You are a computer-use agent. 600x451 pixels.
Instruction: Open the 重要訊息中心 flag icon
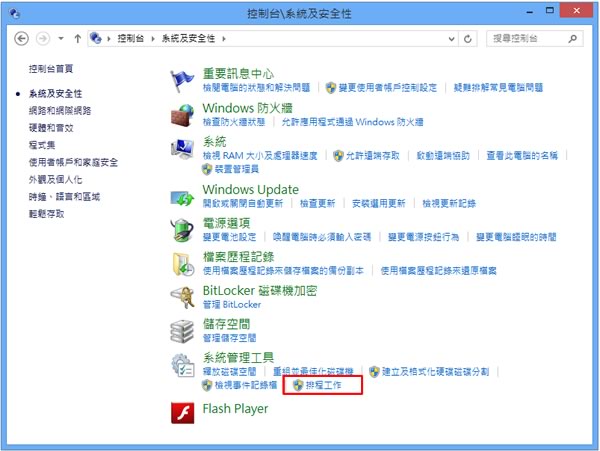click(x=182, y=81)
